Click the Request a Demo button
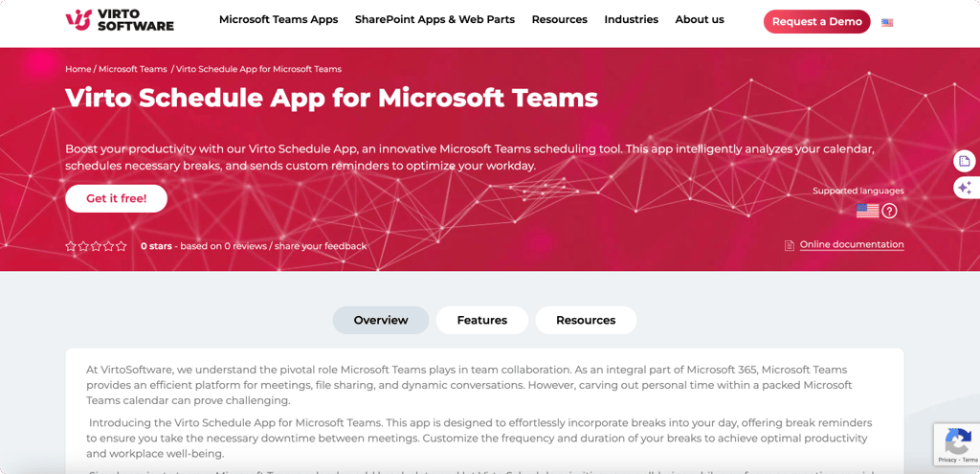This screenshot has height=474, width=980. click(x=817, y=22)
